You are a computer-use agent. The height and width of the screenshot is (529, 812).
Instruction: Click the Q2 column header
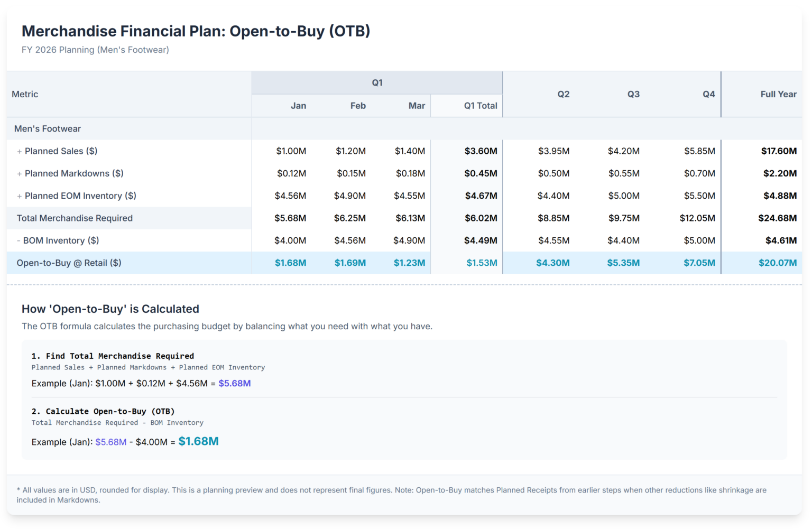[x=563, y=94]
